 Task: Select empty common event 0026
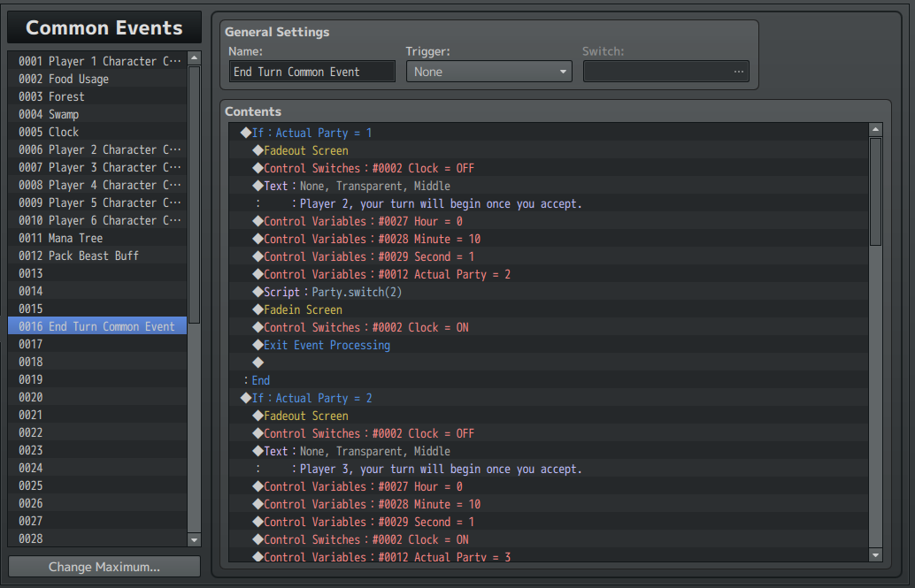click(97, 503)
